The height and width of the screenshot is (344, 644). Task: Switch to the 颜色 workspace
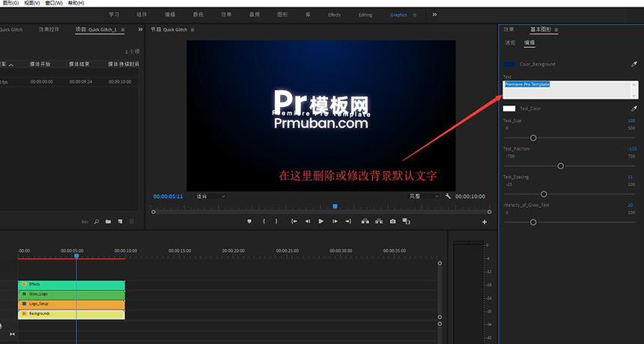[x=198, y=15]
